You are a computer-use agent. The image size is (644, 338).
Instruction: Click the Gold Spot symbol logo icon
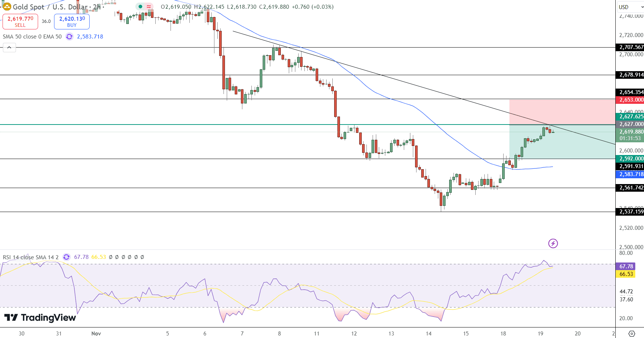tap(7, 7)
